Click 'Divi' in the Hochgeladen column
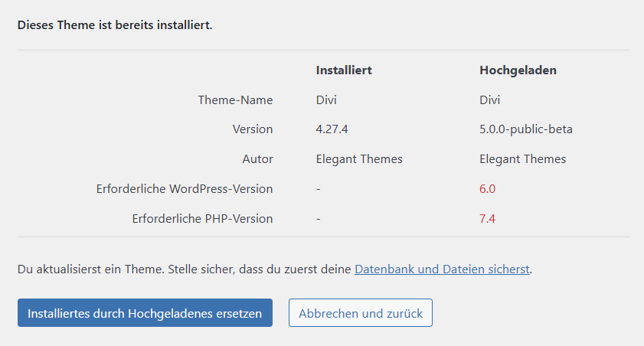Image resolution: width=644 pixels, height=346 pixels. 490,100
